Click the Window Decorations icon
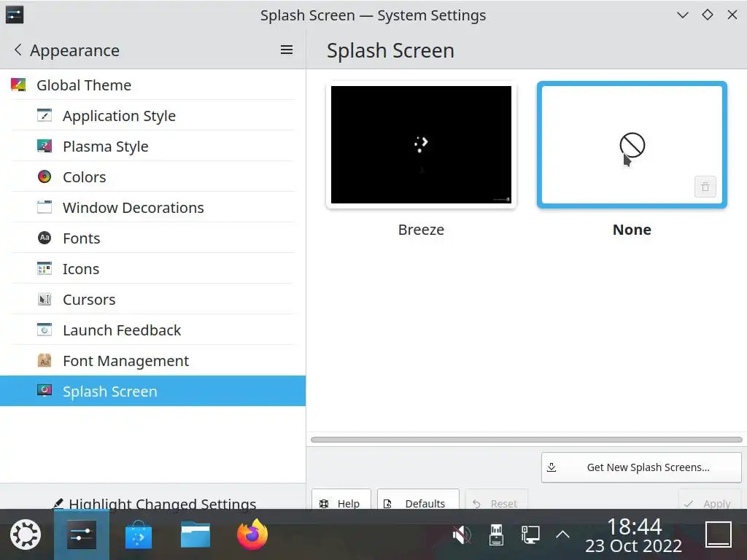Viewport: 747px width, 560px height. (x=44, y=207)
